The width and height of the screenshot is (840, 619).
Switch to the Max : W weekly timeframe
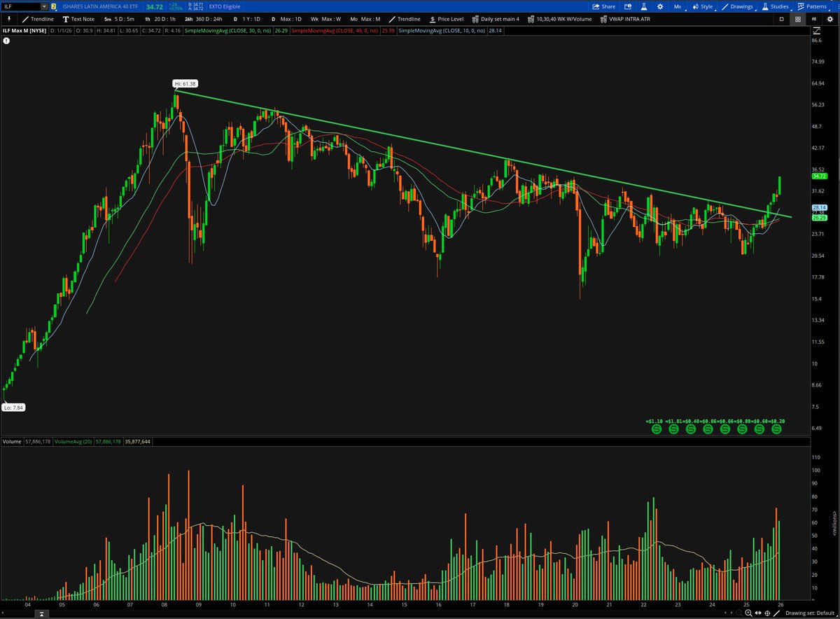(x=326, y=19)
